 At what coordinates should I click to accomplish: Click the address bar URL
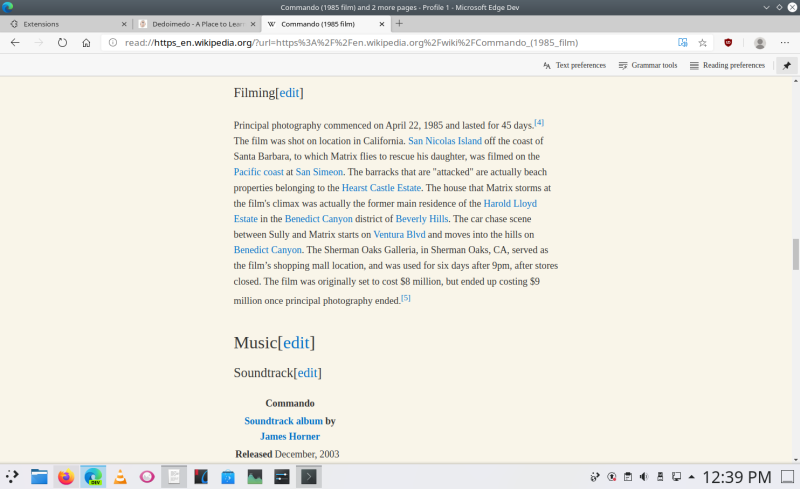pos(351,43)
